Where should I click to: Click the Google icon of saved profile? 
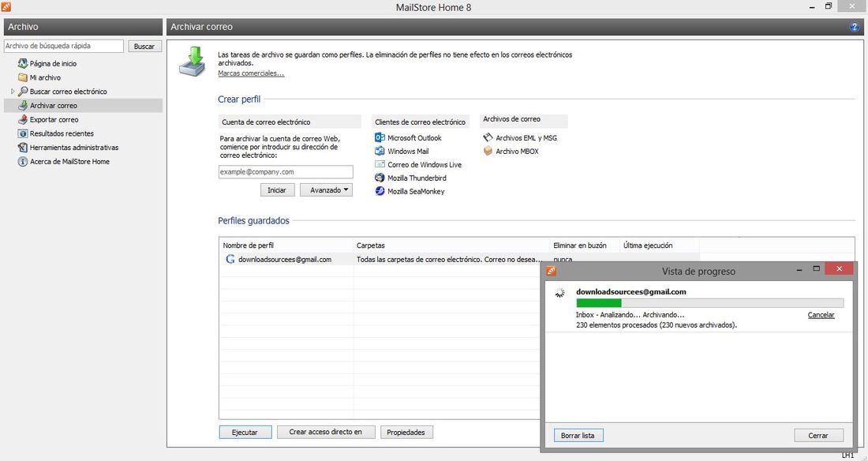click(230, 259)
